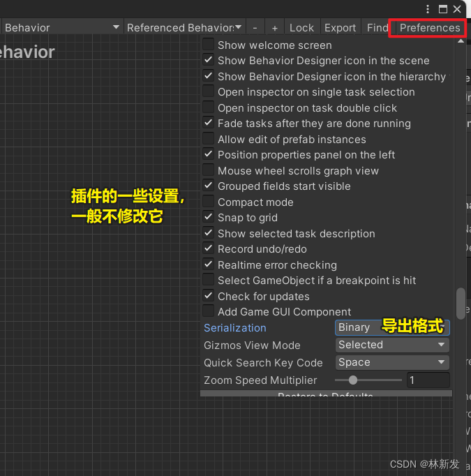Click the Zoom Speed Multiplier value field

pos(428,380)
